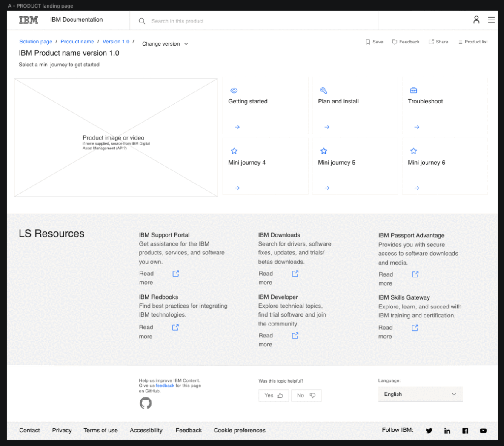Screen dimensions: 504x446
Task: Click the IBM logo in header
Action: tap(29, 20)
